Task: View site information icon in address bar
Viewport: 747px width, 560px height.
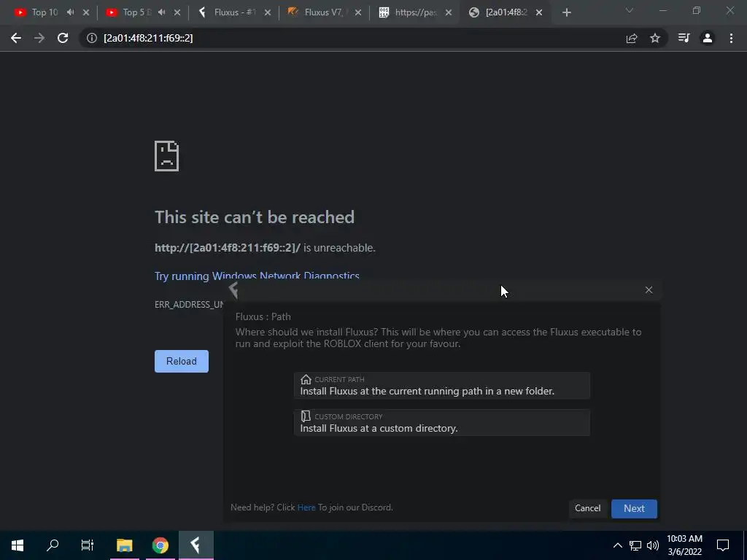Action: pyautogui.click(x=92, y=38)
